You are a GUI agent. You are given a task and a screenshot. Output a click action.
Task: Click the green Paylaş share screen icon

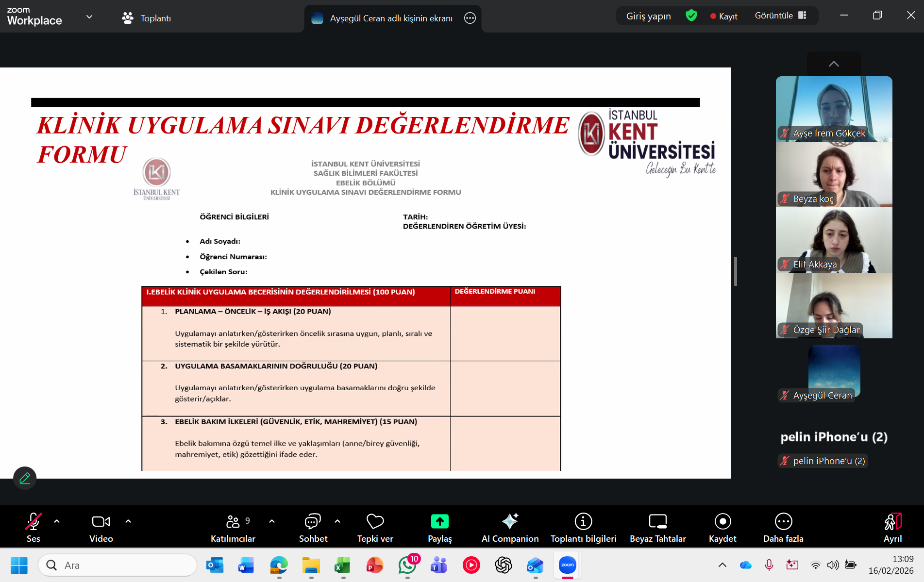click(439, 521)
